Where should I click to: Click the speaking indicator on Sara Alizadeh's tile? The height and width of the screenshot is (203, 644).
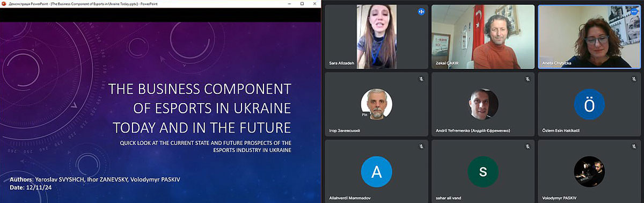pos(421,11)
